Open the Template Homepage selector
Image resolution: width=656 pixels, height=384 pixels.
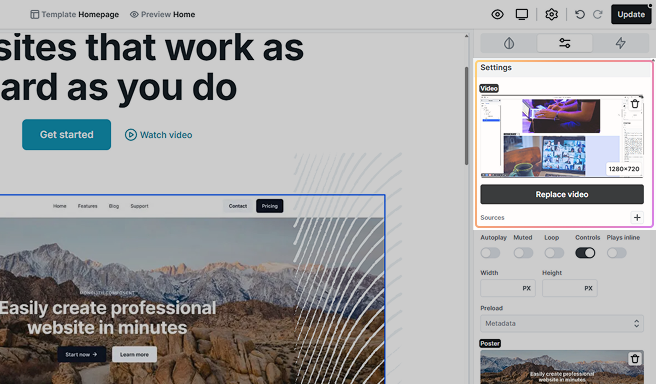pos(74,15)
